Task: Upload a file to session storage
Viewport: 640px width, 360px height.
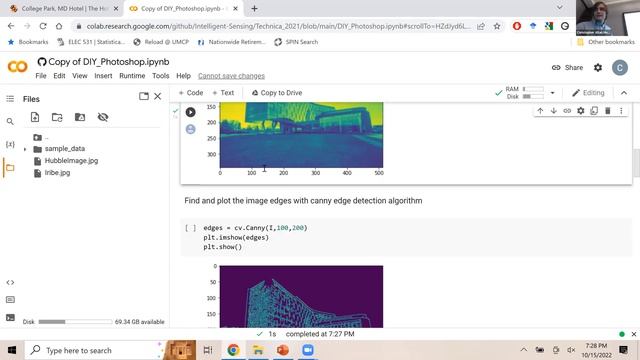Action: coord(35,117)
